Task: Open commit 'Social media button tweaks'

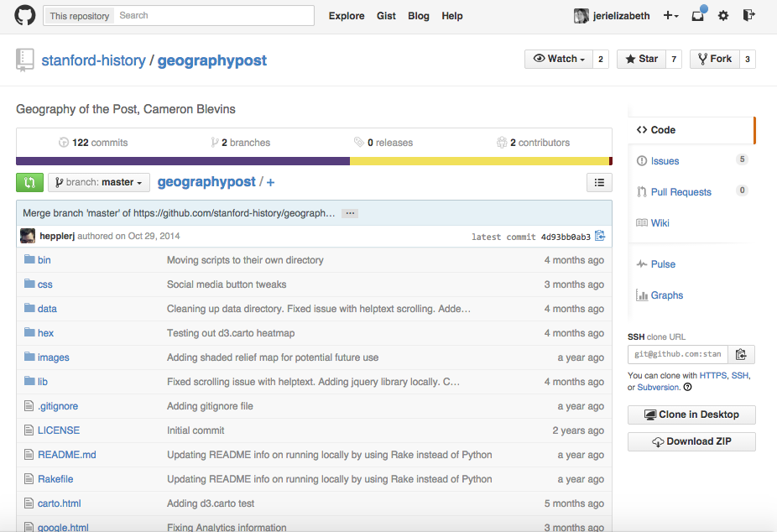Action: 227,284
